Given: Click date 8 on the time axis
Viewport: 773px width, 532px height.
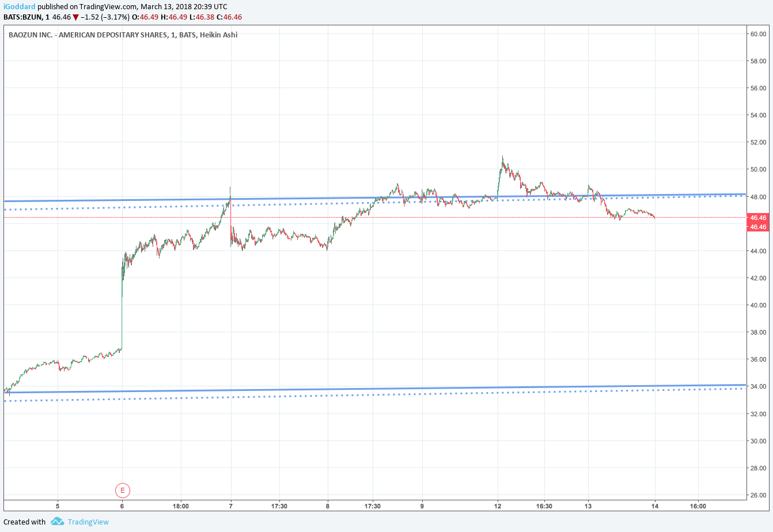Looking at the screenshot, I should pyautogui.click(x=327, y=507).
